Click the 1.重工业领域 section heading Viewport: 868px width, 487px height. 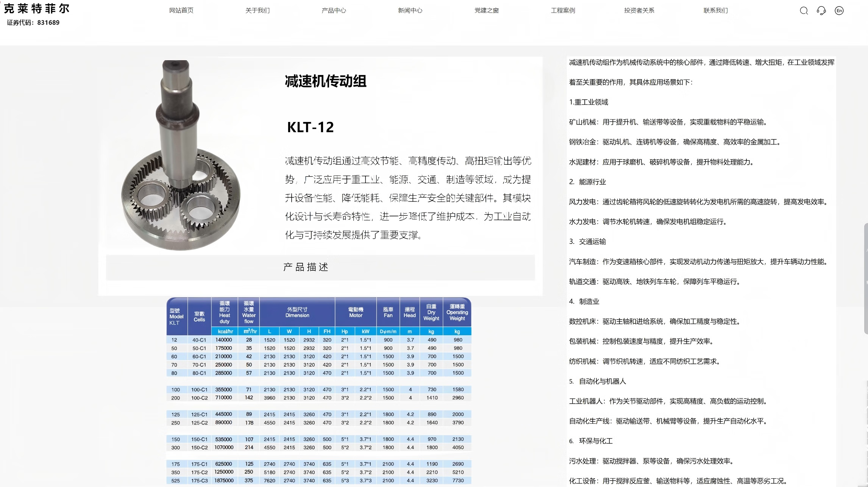tap(589, 102)
